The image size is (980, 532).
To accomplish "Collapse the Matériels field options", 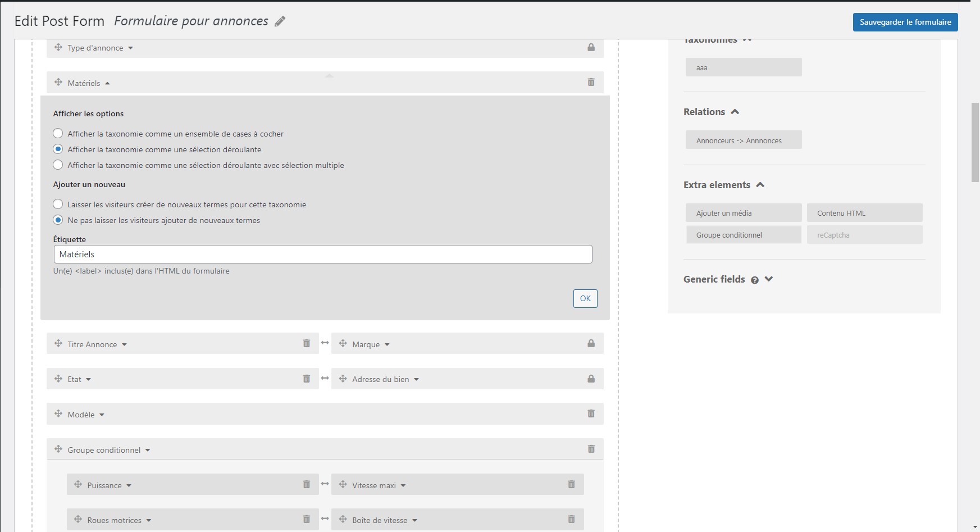I will click(107, 83).
